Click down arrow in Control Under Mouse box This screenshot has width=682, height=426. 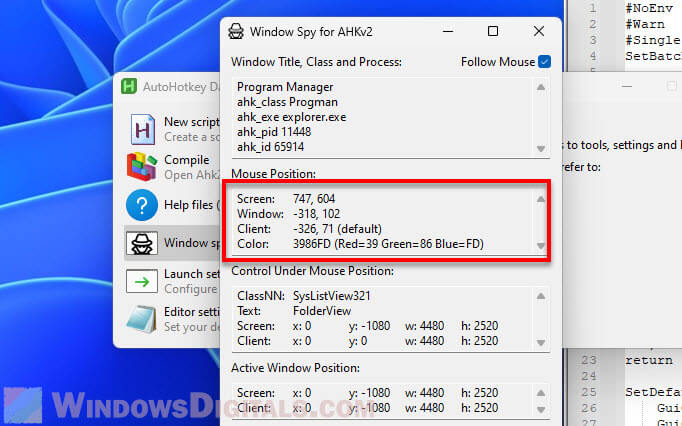(541, 342)
